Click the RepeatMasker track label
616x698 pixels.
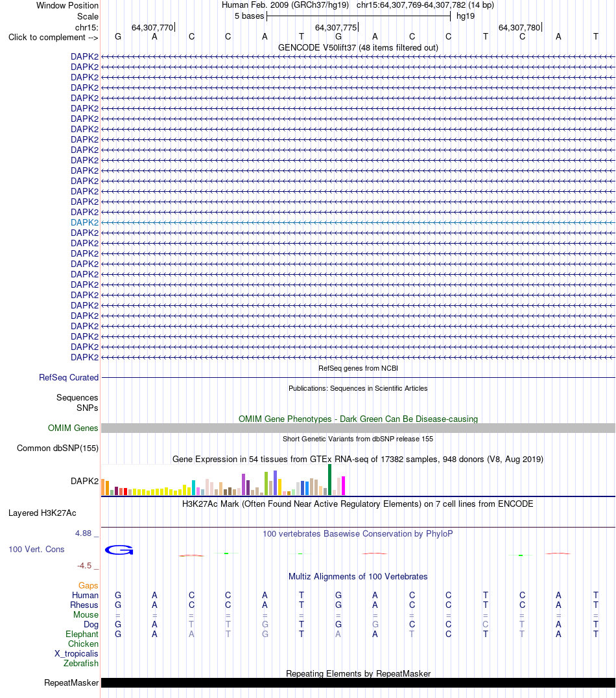(x=71, y=683)
